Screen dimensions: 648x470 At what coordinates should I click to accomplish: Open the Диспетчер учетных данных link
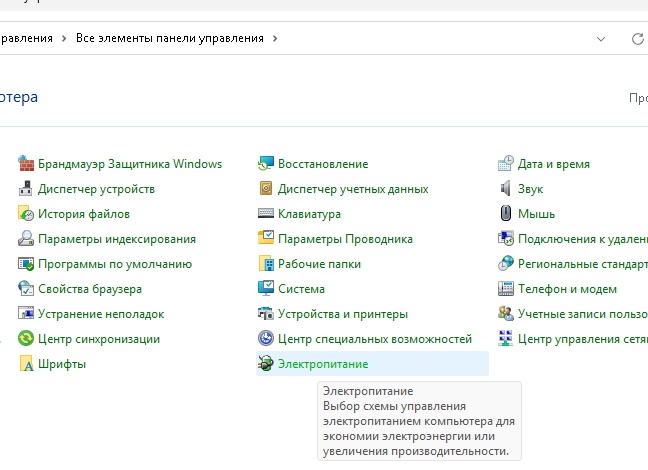pyautogui.click(x=353, y=189)
